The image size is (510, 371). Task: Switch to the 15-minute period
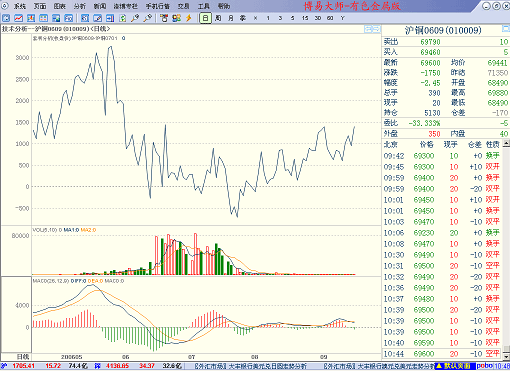305,18
